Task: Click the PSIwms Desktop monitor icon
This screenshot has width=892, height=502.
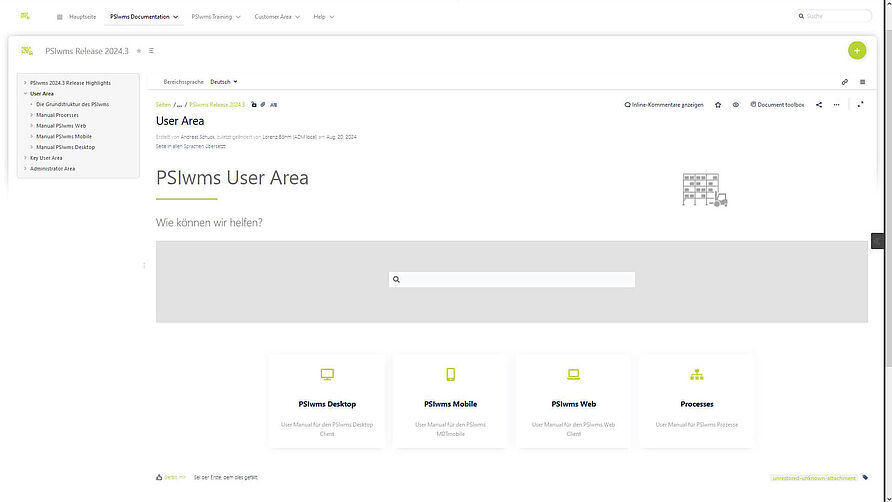Action: 327,375
